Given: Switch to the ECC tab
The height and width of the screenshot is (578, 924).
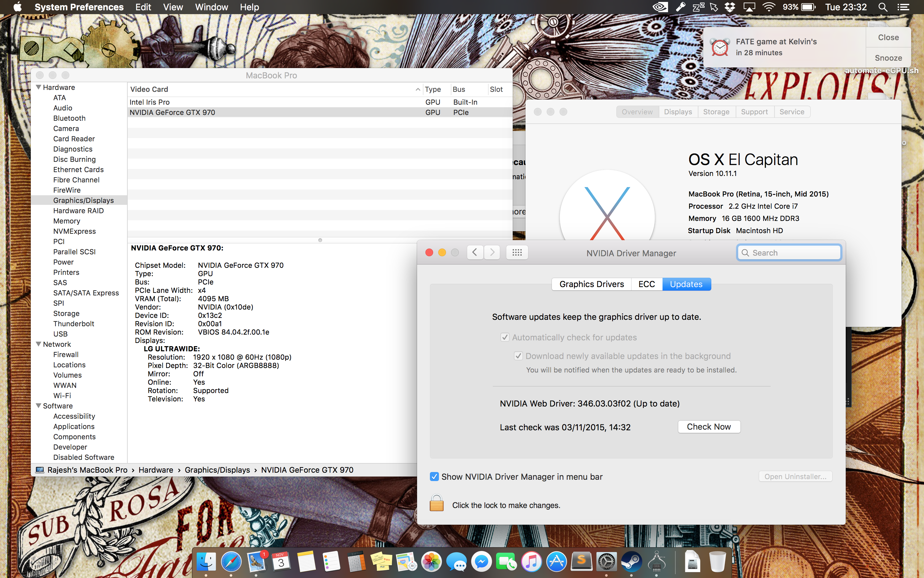Looking at the screenshot, I should click(646, 284).
